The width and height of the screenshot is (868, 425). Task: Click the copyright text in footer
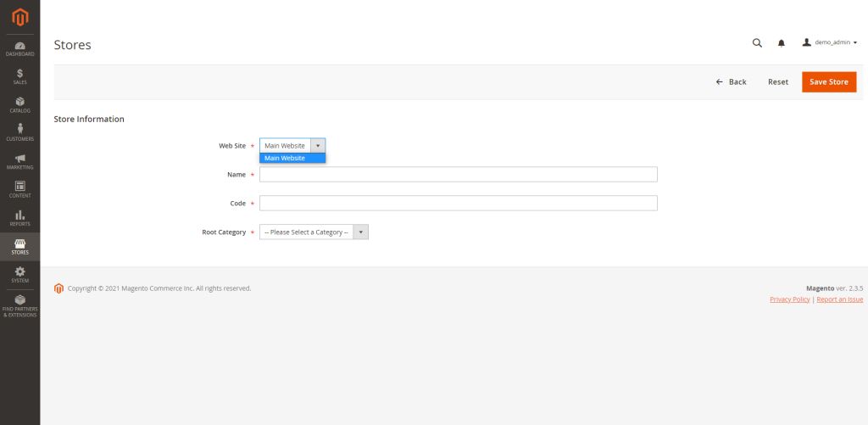click(159, 288)
